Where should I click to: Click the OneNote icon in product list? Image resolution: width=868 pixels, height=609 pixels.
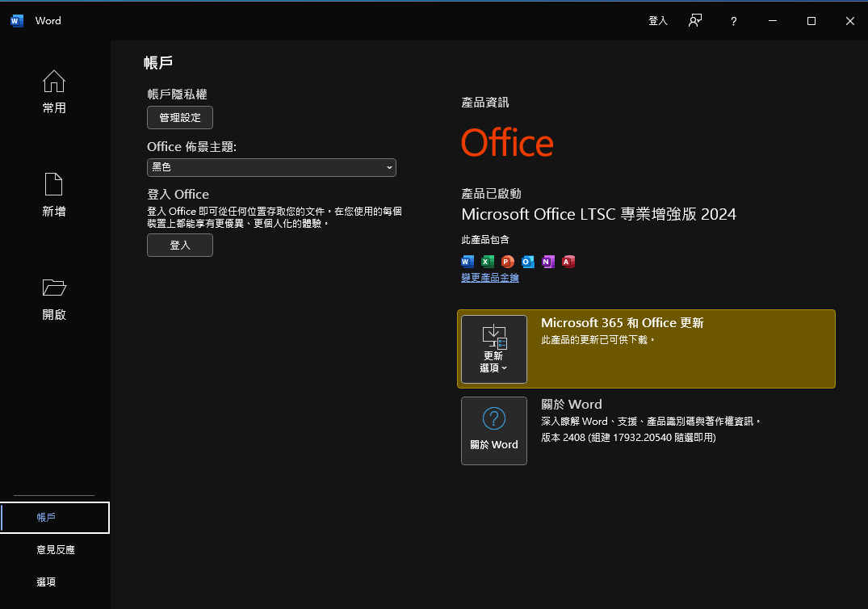[x=548, y=261]
